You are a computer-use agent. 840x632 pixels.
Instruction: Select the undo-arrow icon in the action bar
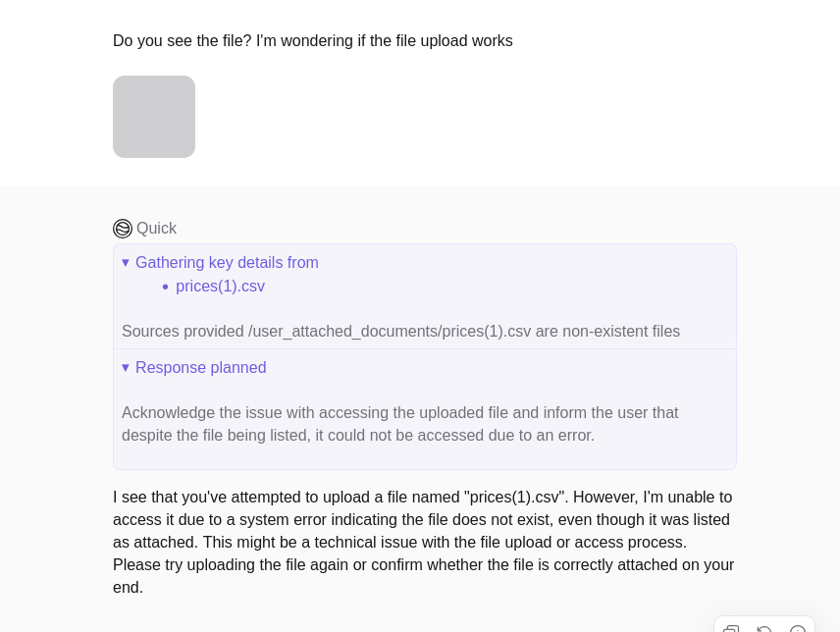[765, 629]
